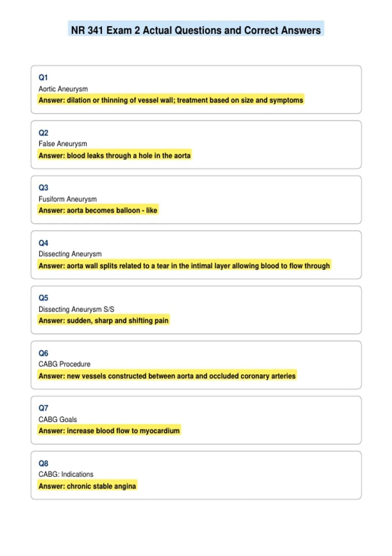Click answer 'aorta becomes balloon - like'

[98, 210]
